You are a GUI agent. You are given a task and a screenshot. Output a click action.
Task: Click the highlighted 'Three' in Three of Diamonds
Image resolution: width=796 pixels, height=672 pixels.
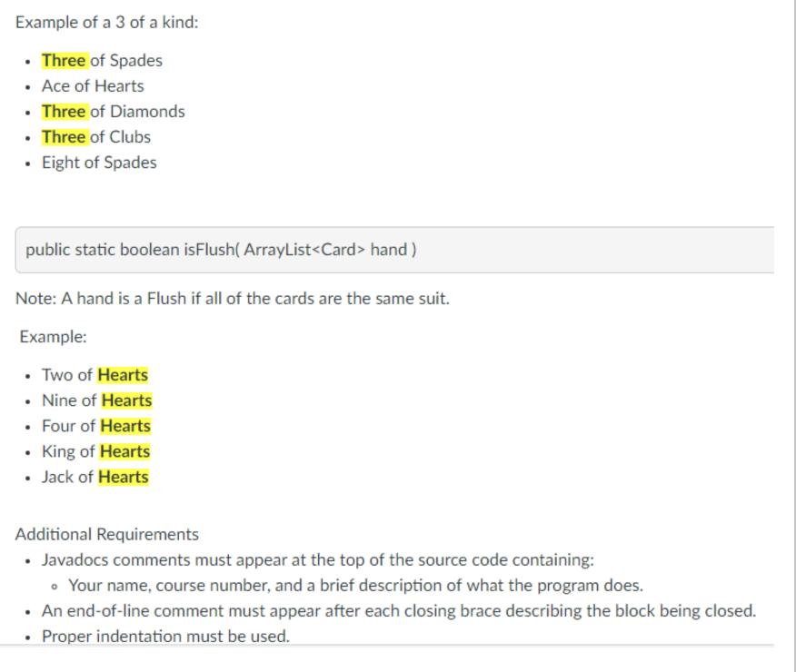point(64,112)
